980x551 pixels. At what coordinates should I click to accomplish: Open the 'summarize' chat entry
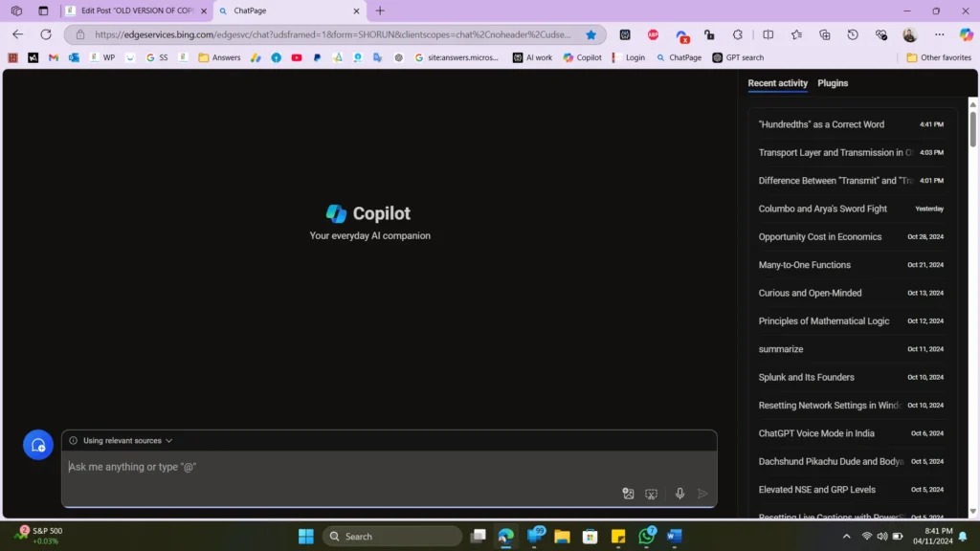click(851, 349)
